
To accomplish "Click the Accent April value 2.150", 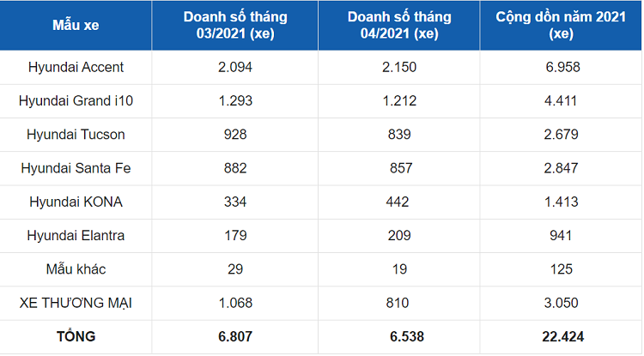I will point(400,67).
